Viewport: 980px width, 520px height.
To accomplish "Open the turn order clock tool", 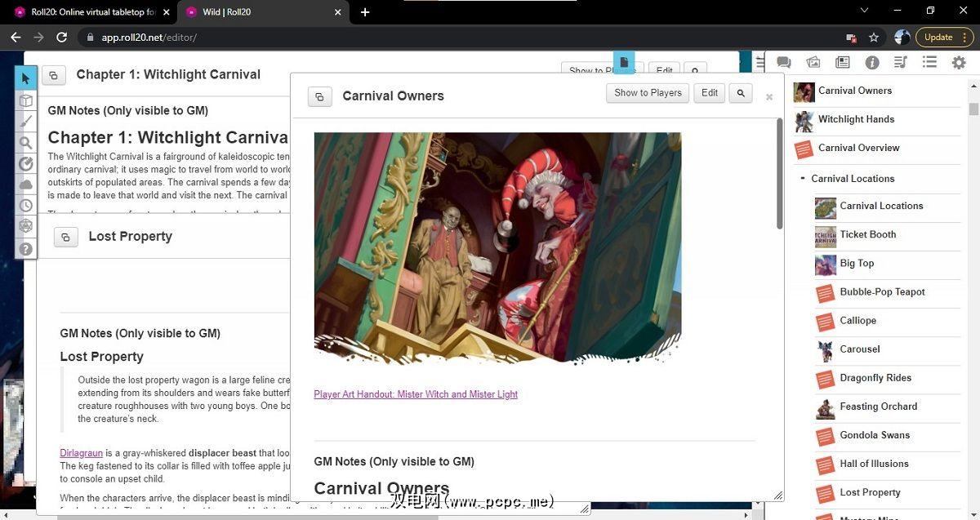I will click(25, 206).
